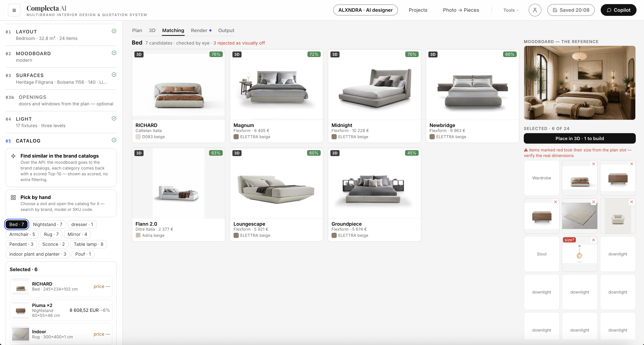Click the Adria beige swatch on Flann 2.0

point(138,235)
